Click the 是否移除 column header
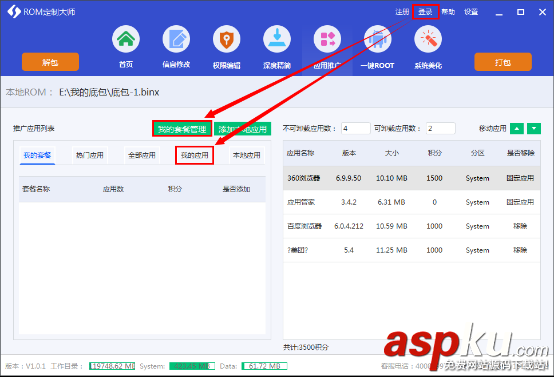 click(520, 153)
